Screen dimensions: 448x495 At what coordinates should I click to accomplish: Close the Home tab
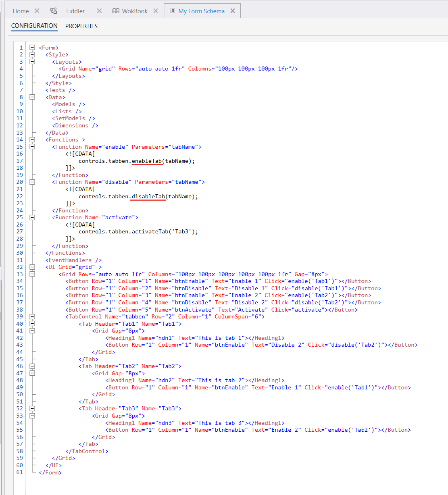[37, 11]
